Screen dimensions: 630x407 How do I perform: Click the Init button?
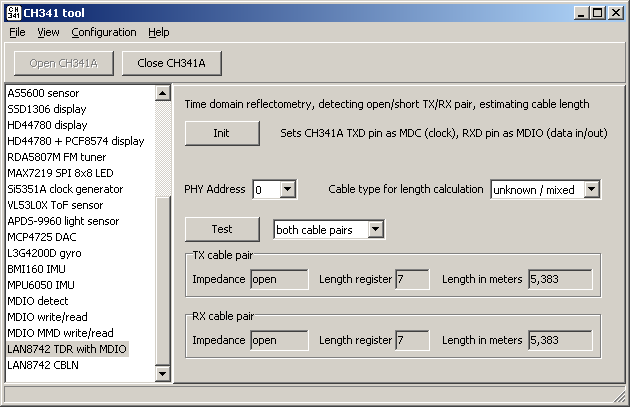click(x=222, y=133)
